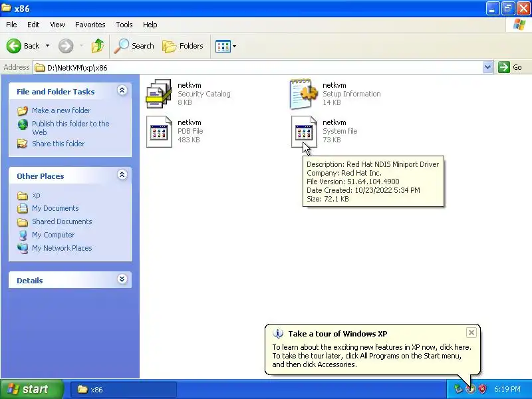
Task: Open My Network Places
Action: (62, 248)
